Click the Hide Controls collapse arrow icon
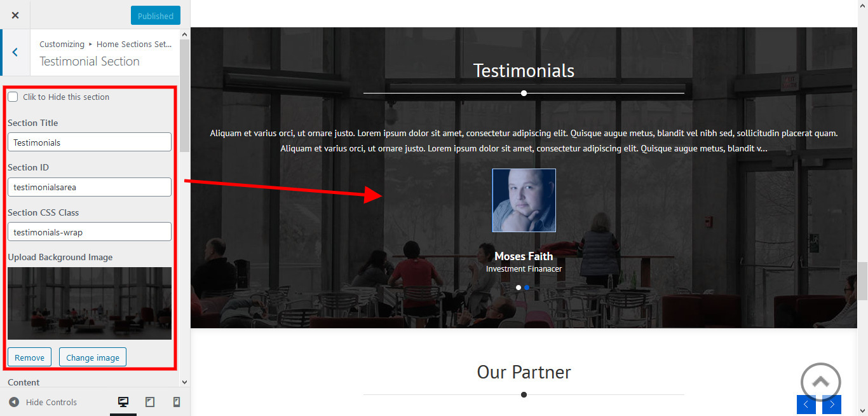This screenshot has height=416, width=868. 14,402
